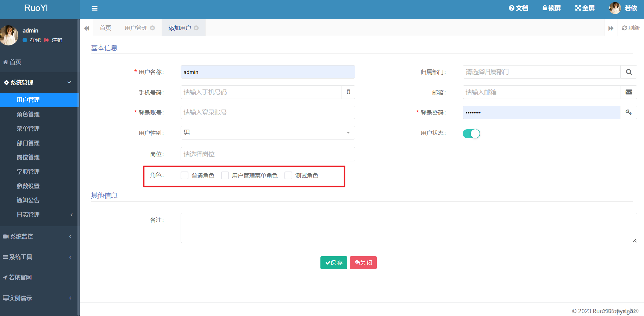Click the 手机号码 input field

(261, 92)
